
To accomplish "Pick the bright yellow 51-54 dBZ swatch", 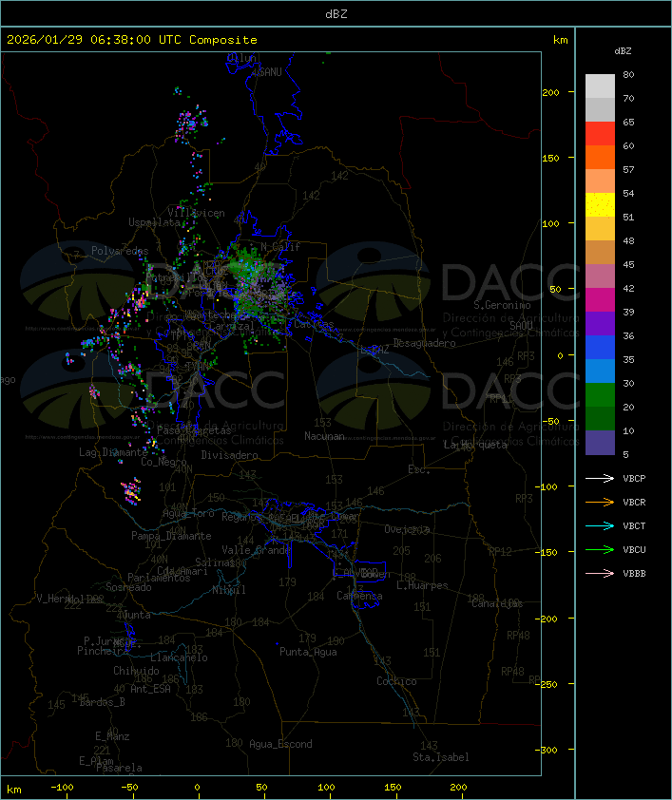I will 600,205.
